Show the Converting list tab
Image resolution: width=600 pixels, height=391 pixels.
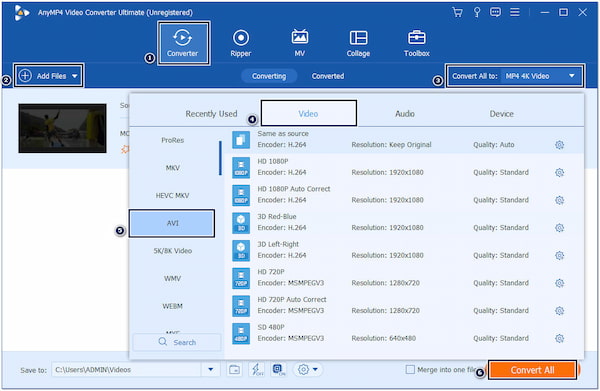269,76
